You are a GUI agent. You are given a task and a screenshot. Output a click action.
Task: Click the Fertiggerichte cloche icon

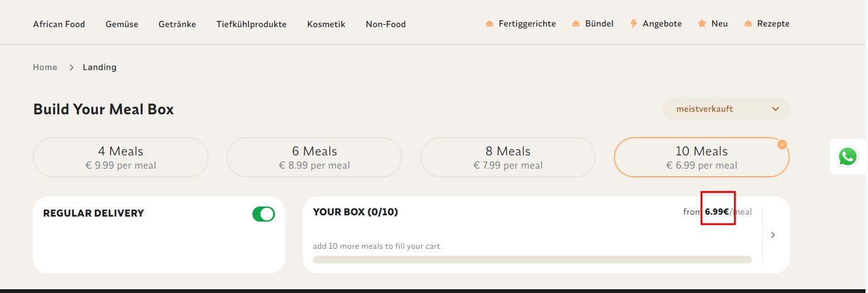490,24
